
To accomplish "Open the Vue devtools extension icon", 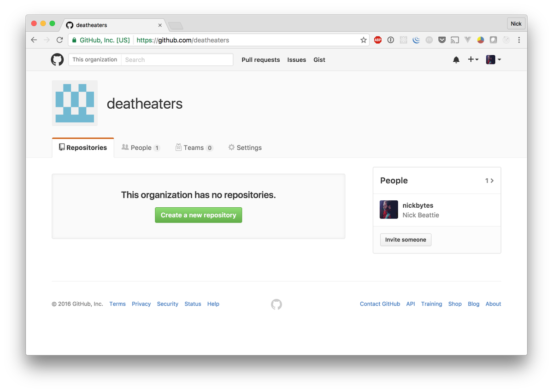I will 468,40.
